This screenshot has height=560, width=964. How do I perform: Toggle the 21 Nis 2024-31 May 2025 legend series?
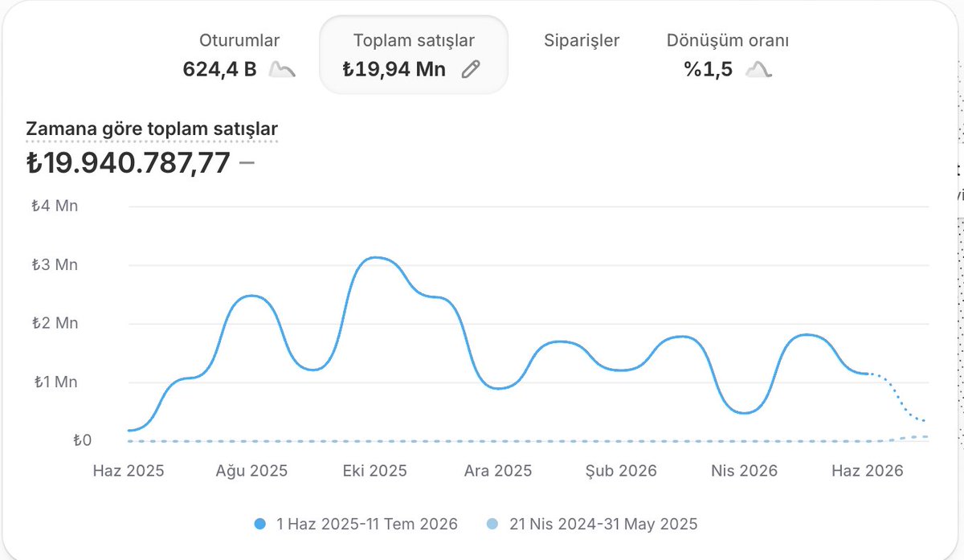[592, 524]
